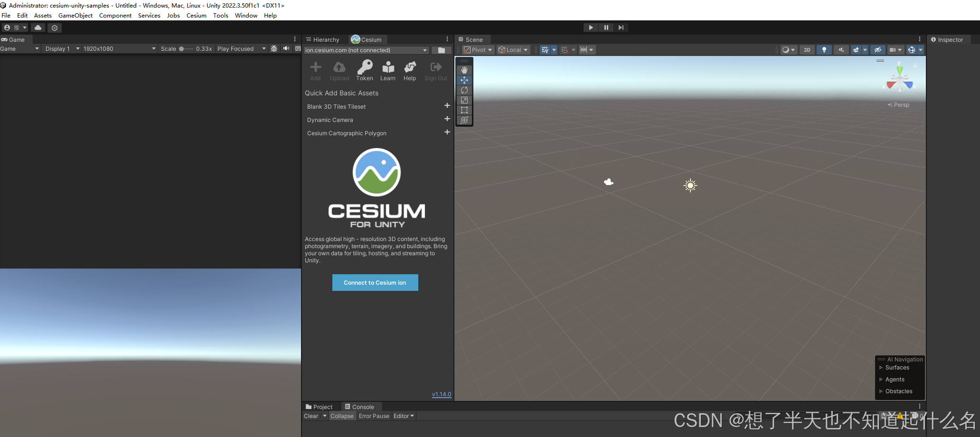980x437 pixels.
Task: Open the Unity version control icon
Action: tap(55, 28)
